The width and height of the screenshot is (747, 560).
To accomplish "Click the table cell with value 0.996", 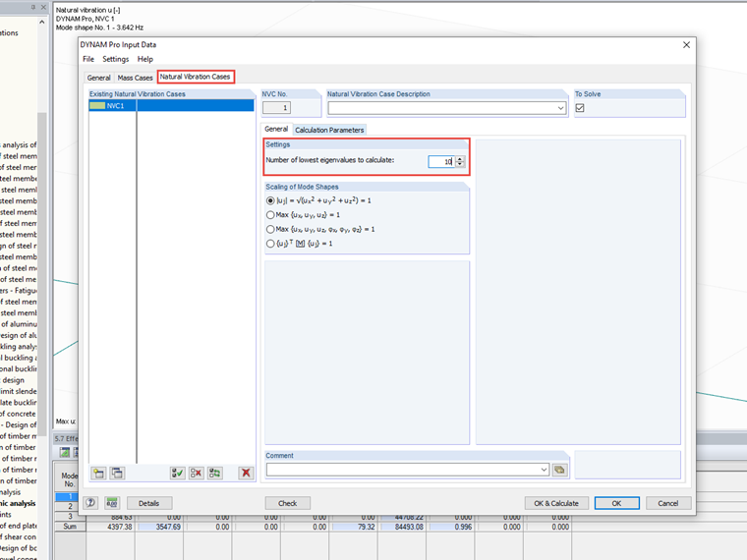I will coord(451,527).
